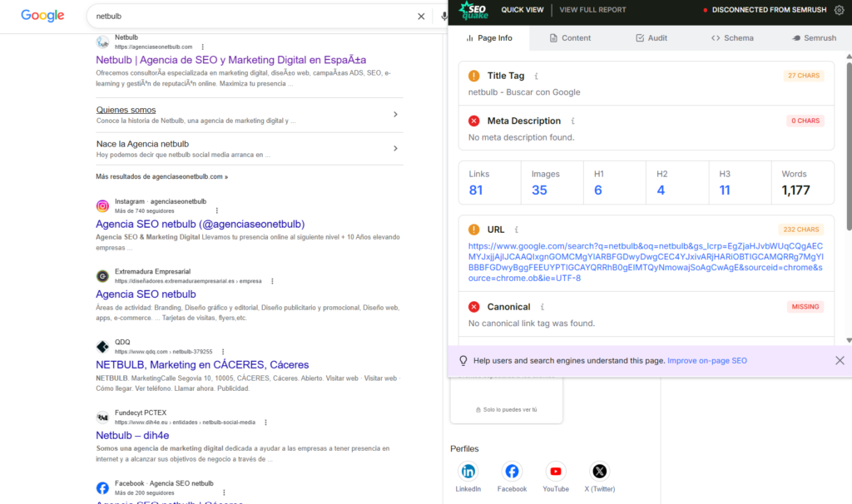852x504 pixels.
Task: Switch to the Content tab
Action: [570, 38]
